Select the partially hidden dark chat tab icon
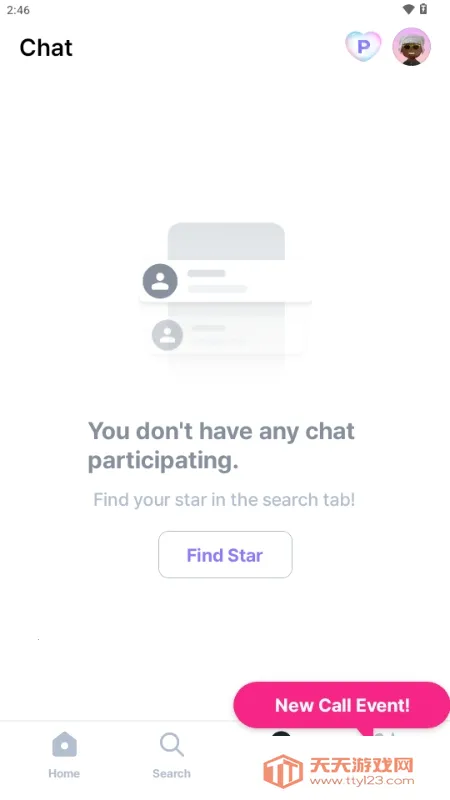Image resolution: width=450 pixels, height=800 pixels. click(281, 734)
